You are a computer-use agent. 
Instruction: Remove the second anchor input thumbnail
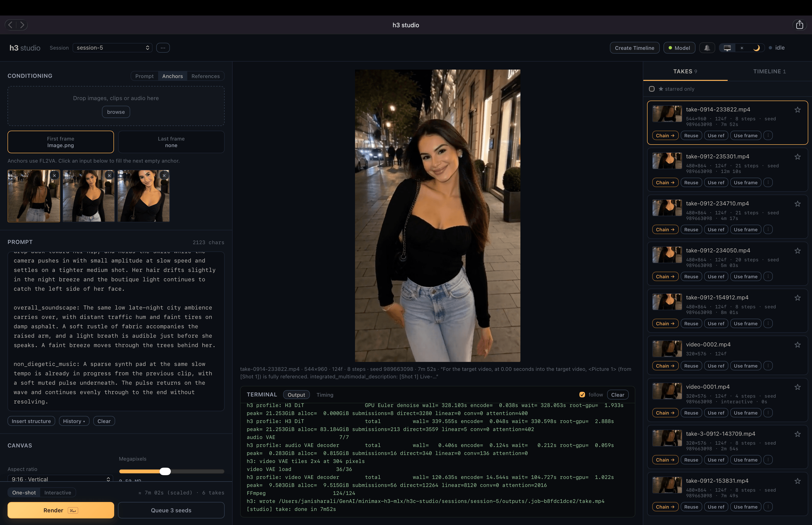109,176
